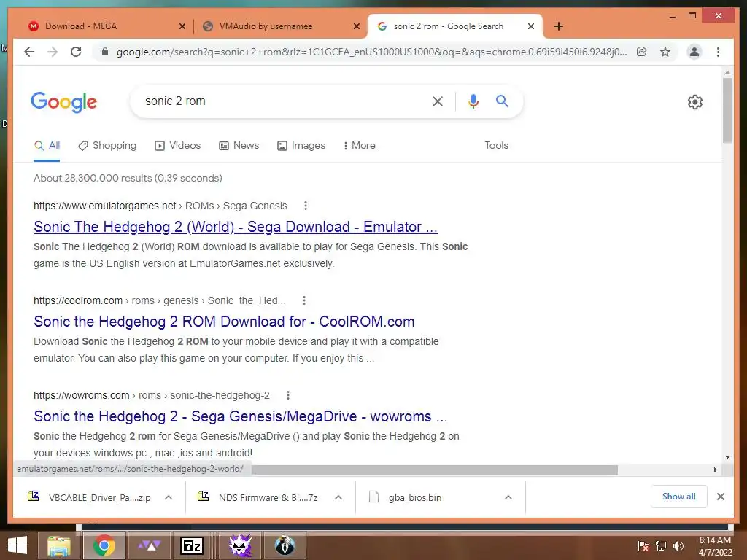
Task: Go to Google homepage logo
Action: 64,102
